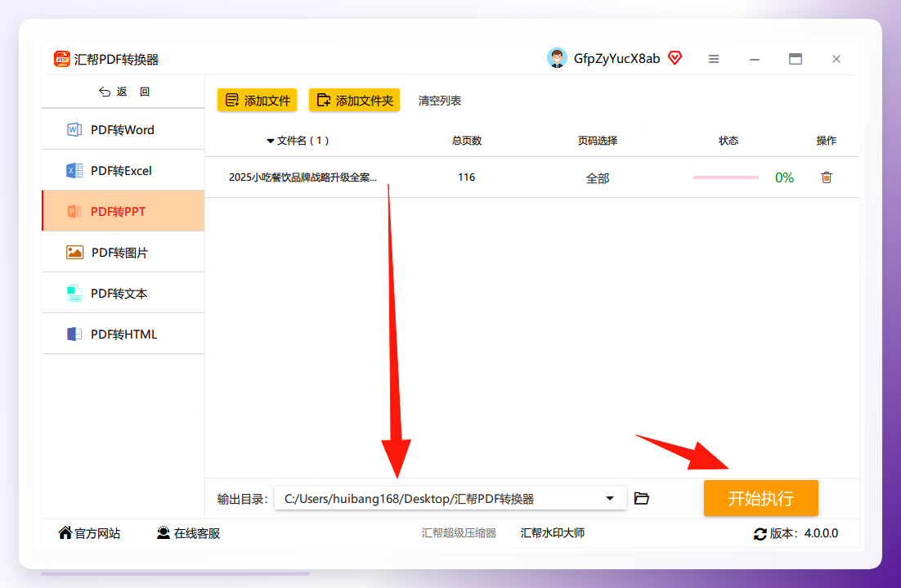Click the 页码选择 column header
This screenshot has height=588, width=901.
point(598,141)
